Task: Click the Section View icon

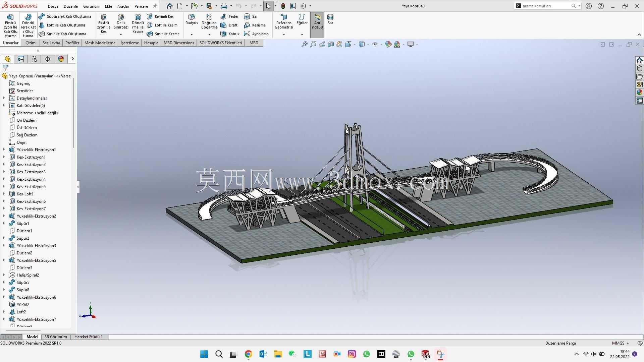Action: click(x=330, y=44)
